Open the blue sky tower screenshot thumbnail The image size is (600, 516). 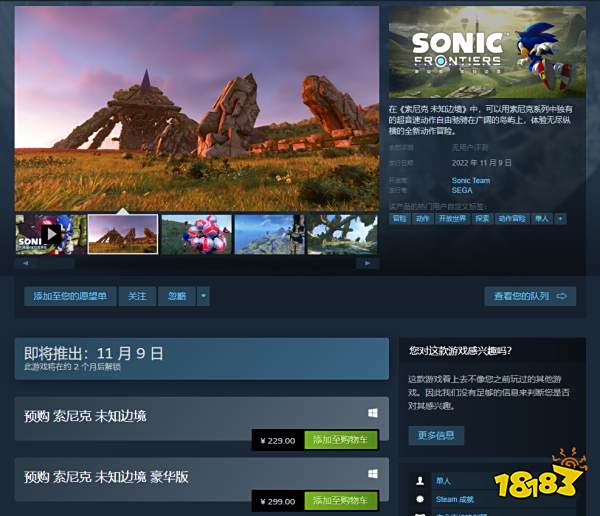point(269,234)
